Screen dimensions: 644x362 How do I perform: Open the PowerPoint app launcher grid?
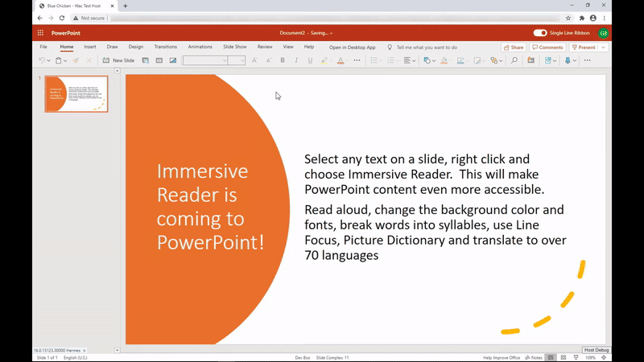coord(40,33)
